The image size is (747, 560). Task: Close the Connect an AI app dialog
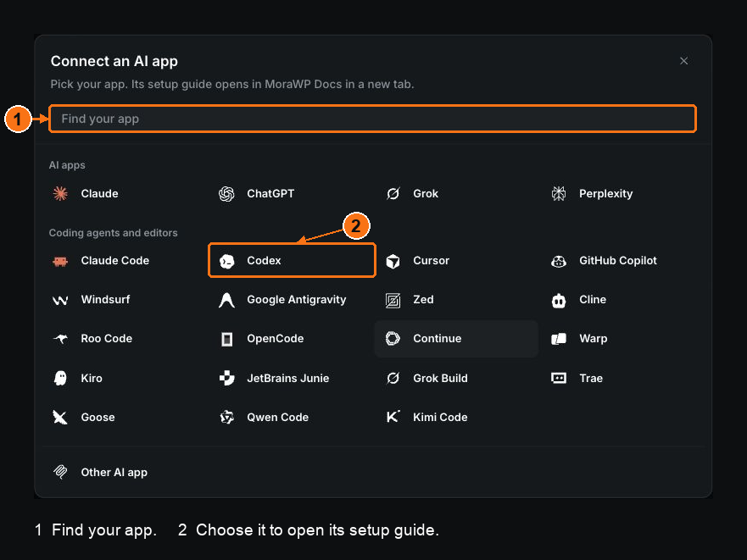coord(683,61)
